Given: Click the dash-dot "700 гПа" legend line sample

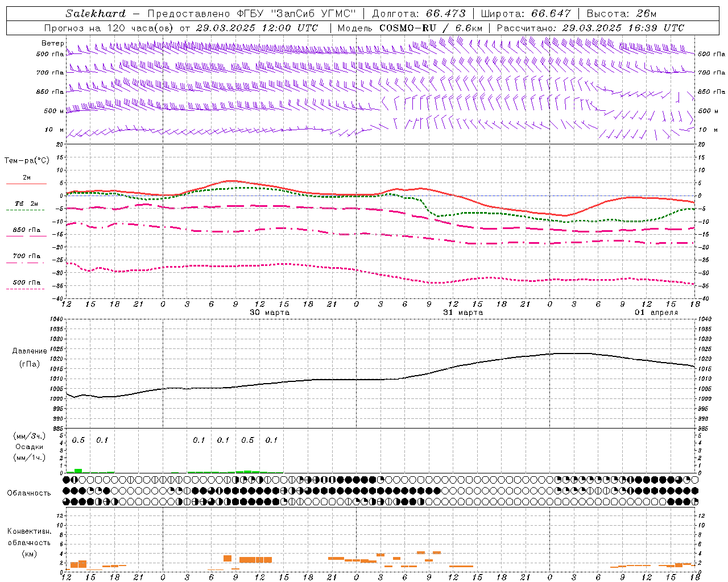Looking at the screenshot, I should pos(25,263).
